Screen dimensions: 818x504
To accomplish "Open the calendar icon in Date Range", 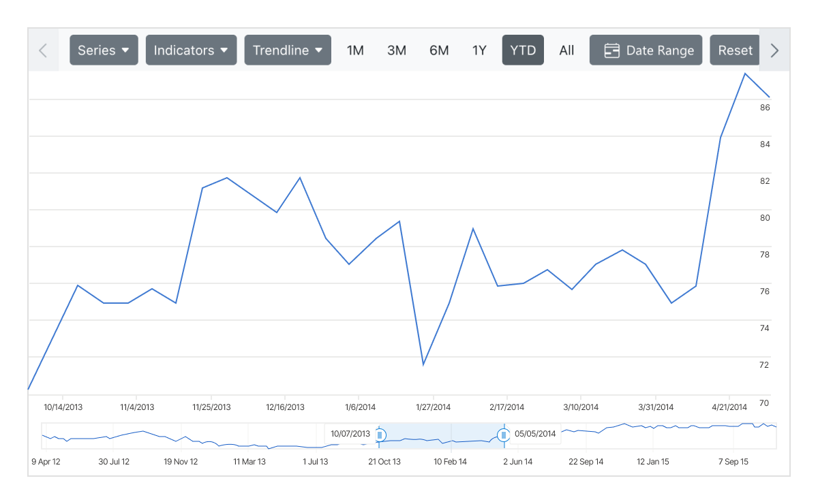I will (x=610, y=50).
